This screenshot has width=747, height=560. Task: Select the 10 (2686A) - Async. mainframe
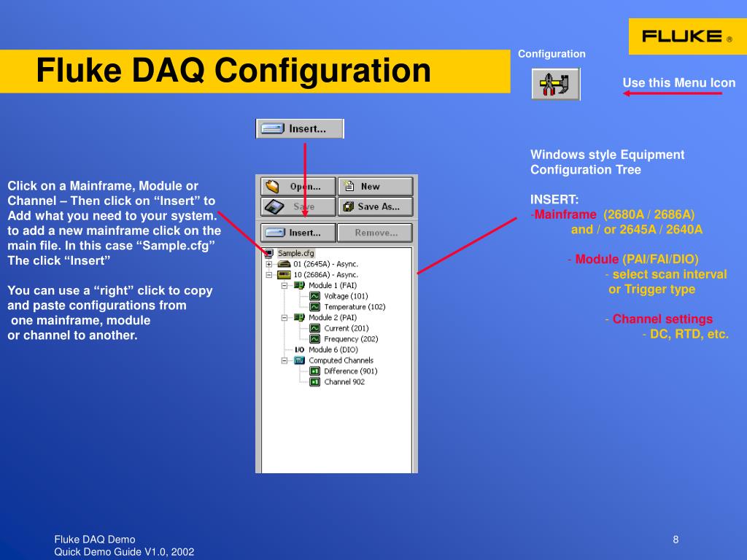[325, 275]
